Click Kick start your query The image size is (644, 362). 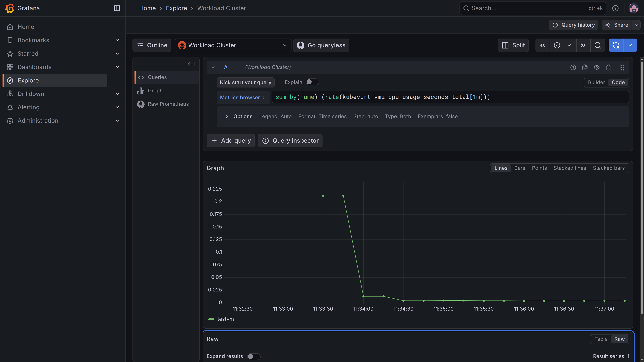246,82
